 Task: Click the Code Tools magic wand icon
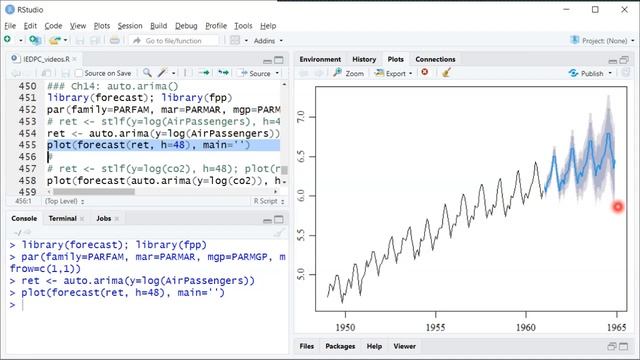coord(162,73)
